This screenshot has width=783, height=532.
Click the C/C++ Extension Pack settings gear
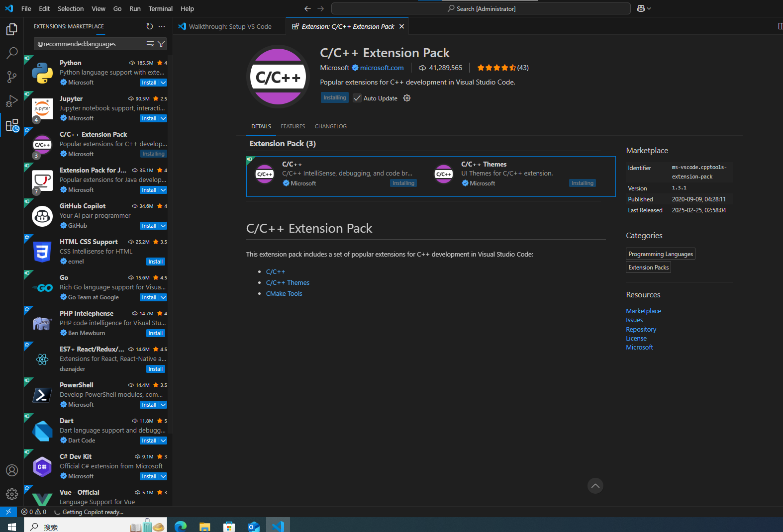point(407,98)
